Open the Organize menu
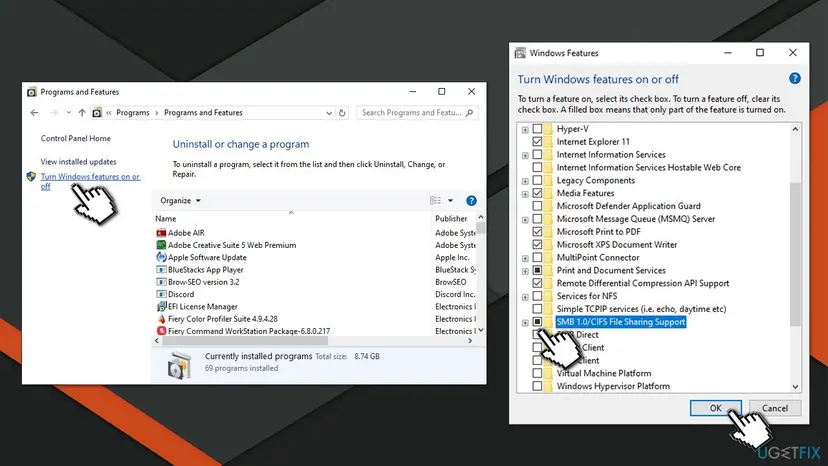 pos(181,201)
